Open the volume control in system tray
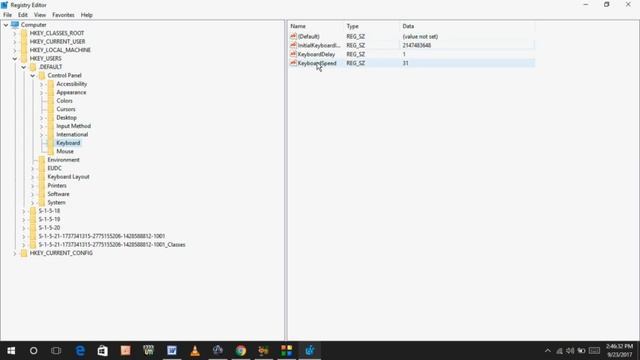Viewport: 640px width, 360px height. click(570, 351)
